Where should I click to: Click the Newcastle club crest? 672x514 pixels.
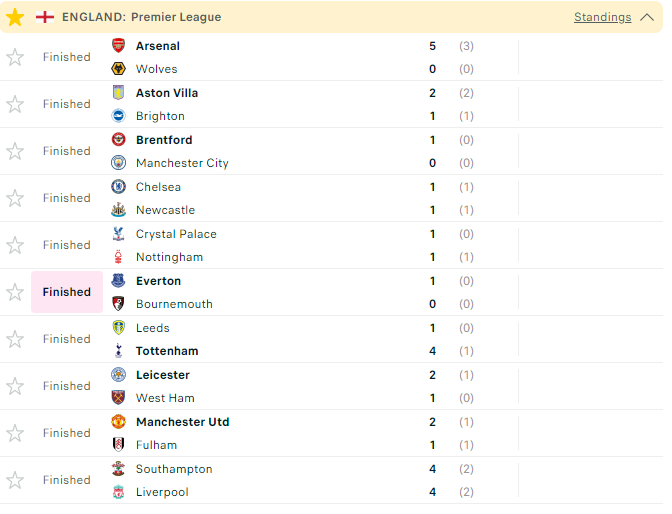point(118,210)
